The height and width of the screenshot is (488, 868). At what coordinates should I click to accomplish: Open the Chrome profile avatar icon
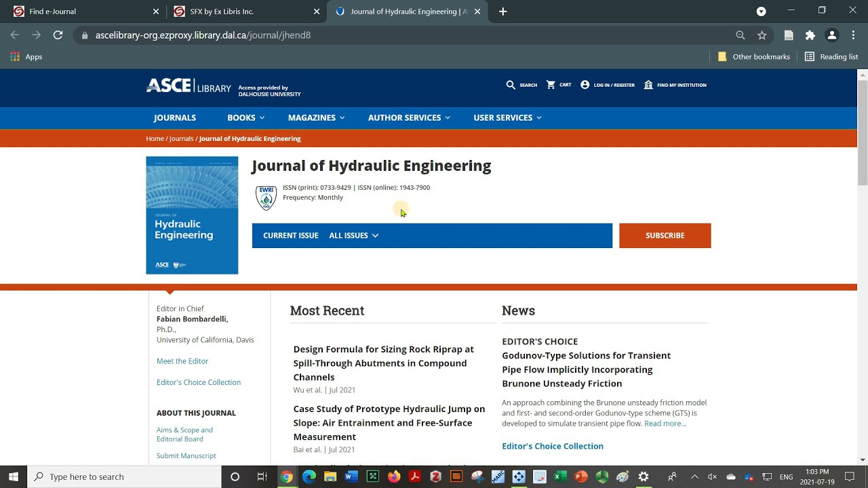point(832,35)
